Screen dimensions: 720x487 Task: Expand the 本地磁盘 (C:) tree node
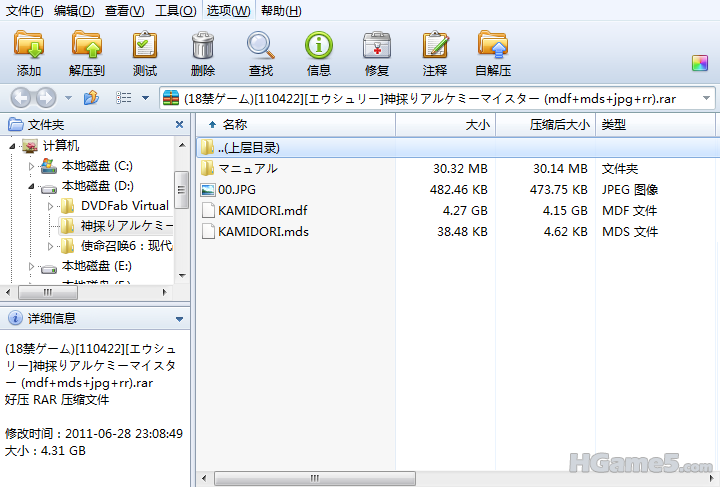32,166
